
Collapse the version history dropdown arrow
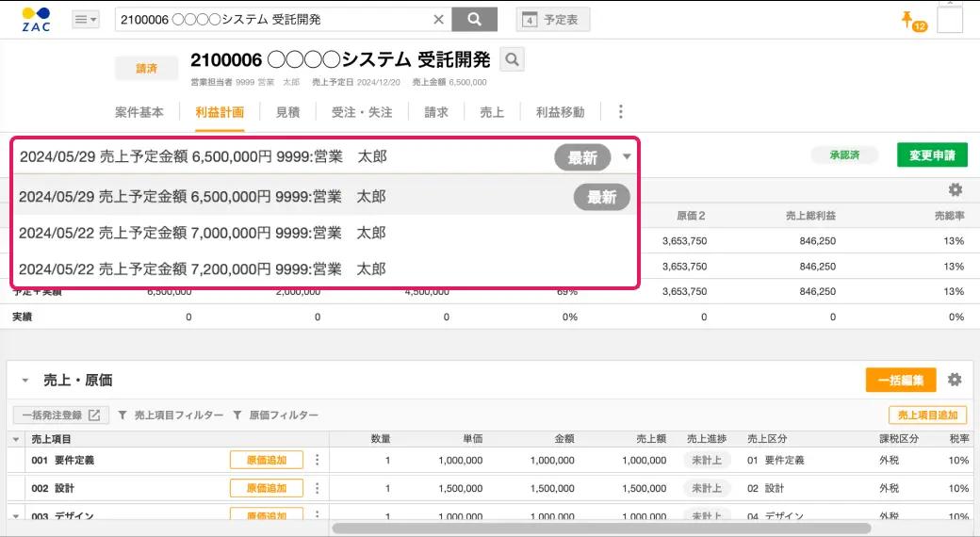click(x=628, y=157)
